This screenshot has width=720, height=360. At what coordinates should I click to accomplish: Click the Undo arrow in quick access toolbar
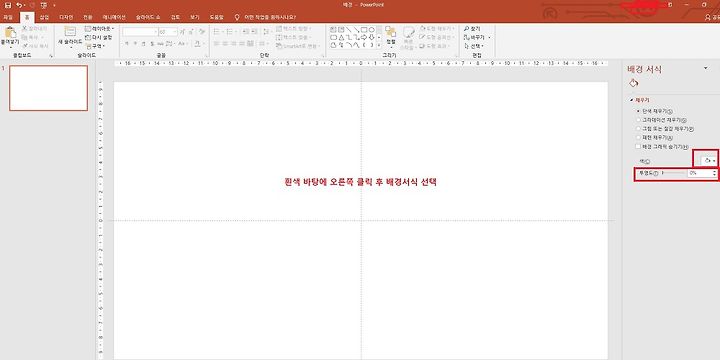point(19,5)
